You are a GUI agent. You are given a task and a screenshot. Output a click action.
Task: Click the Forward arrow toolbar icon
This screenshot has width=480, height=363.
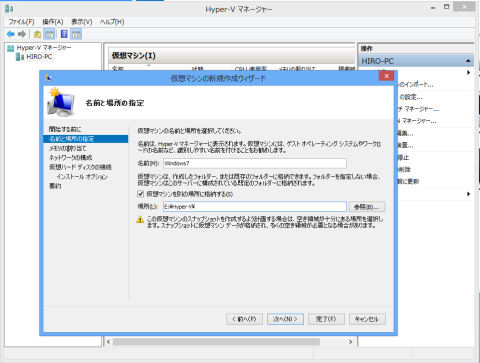click(x=22, y=34)
